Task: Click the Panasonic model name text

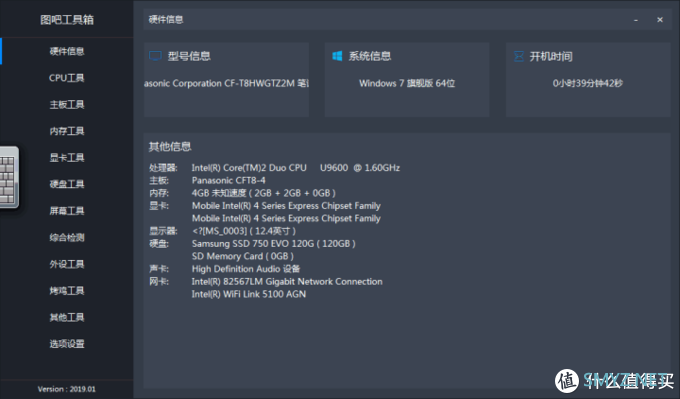Action: pyautogui.click(x=226, y=83)
